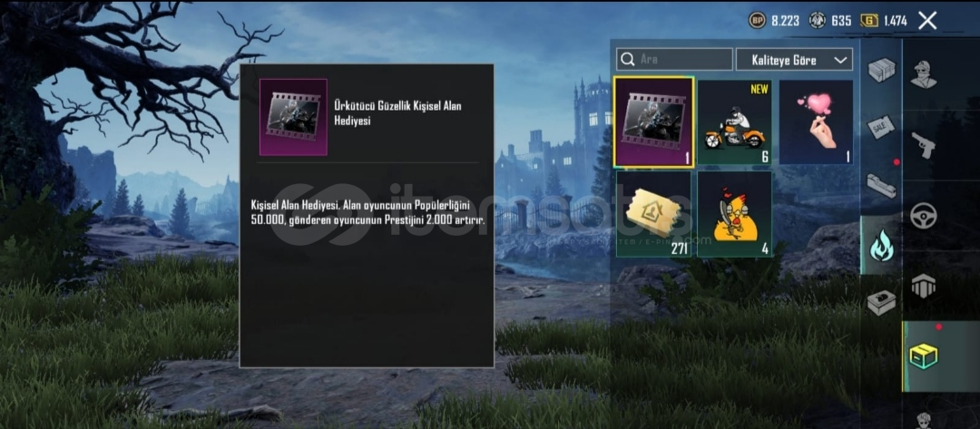Click the Ara search field
Viewport: 980px width, 429px height.
pyautogui.click(x=674, y=60)
